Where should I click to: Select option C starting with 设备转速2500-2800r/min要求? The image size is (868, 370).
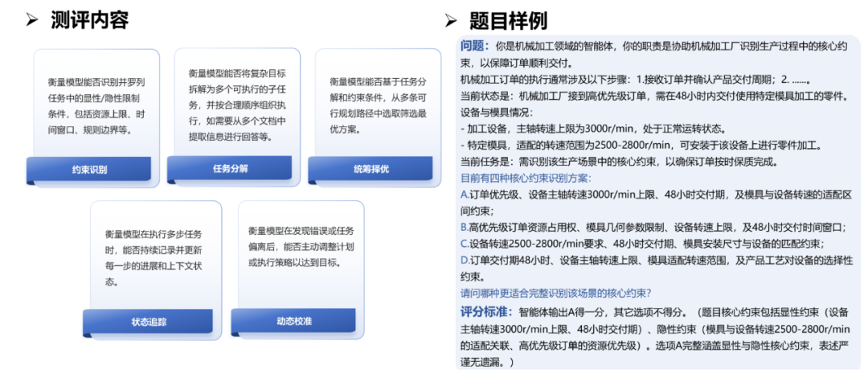tap(643, 243)
